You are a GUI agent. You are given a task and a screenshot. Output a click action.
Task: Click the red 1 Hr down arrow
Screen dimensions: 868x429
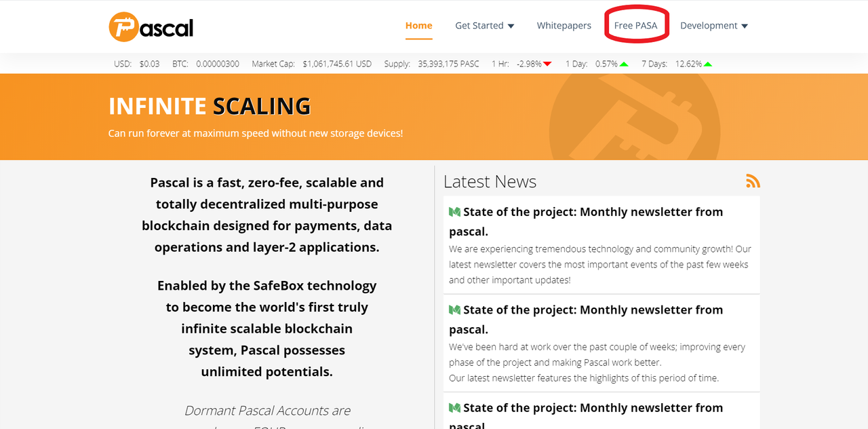pyautogui.click(x=547, y=64)
